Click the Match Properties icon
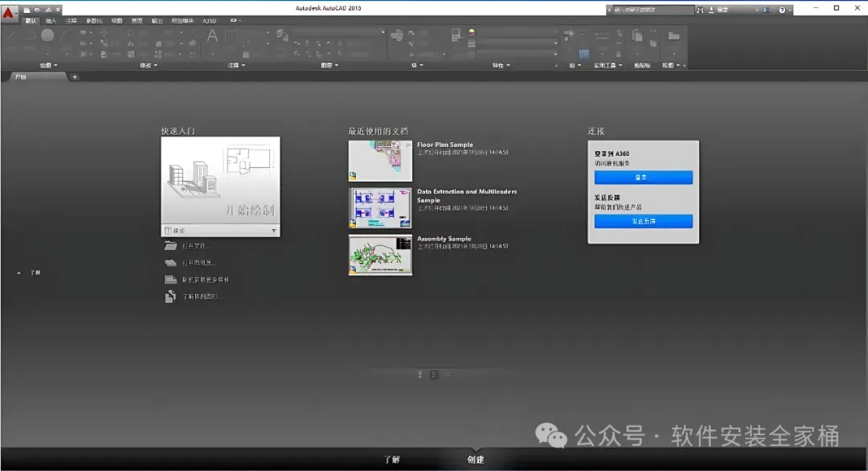868x471 pixels. pos(457,35)
